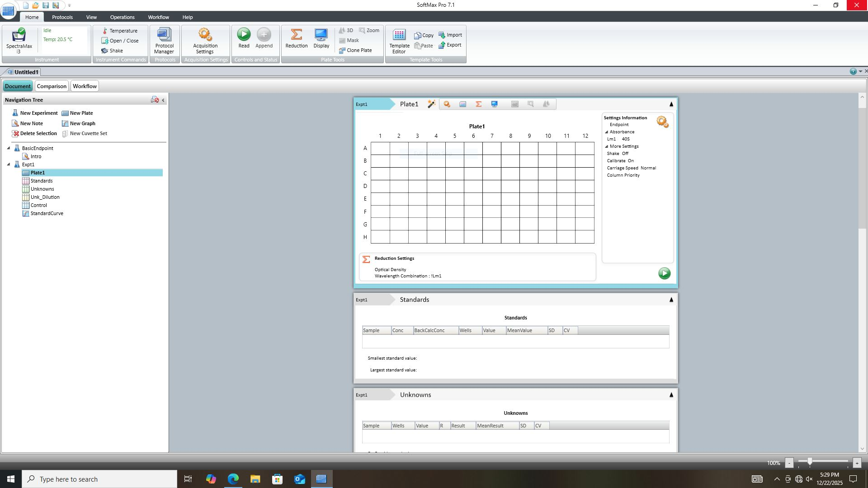Viewport: 868px width, 488px height.
Task: Click Plate1 section green read arrow
Action: point(664,273)
